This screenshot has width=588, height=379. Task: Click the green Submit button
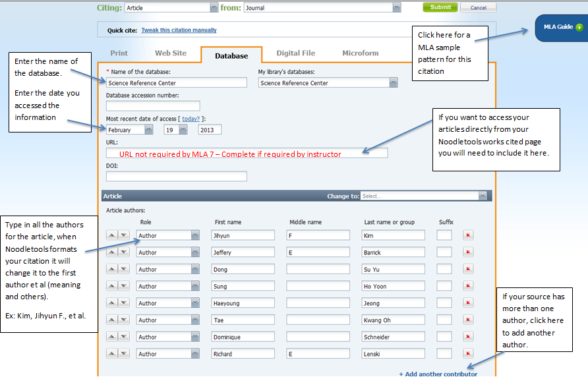point(440,7)
